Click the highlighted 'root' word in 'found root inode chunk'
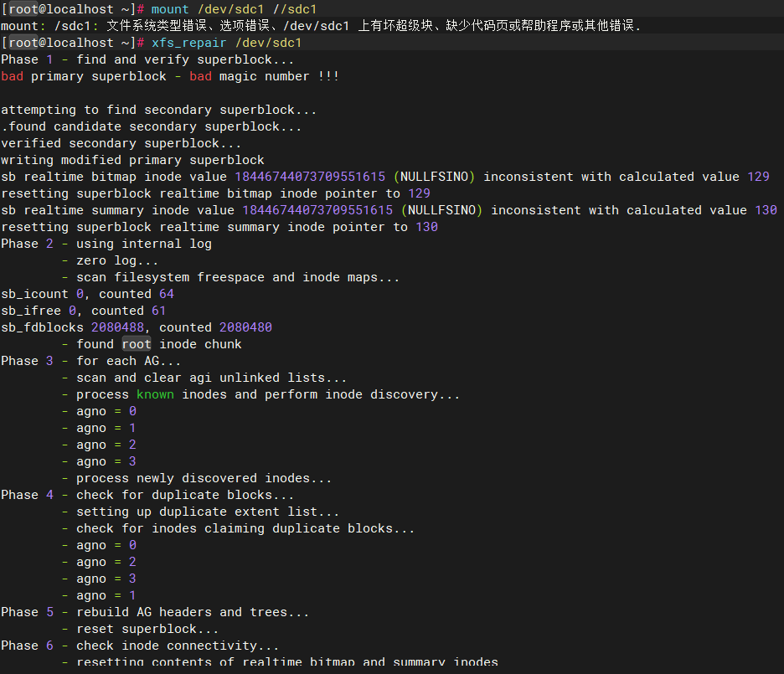Image resolution: width=784 pixels, height=674 pixels. [137, 344]
